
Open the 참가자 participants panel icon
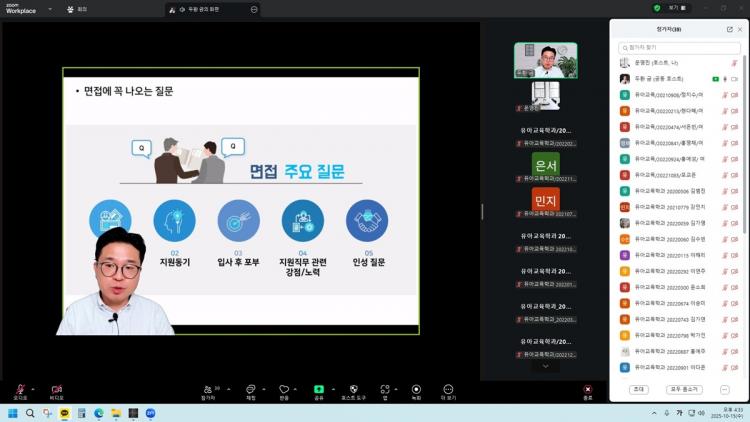click(x=208, y=389)
